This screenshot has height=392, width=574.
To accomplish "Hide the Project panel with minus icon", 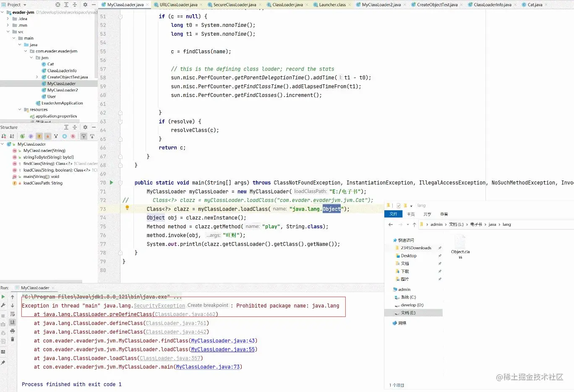I will (x=94, y=5).
